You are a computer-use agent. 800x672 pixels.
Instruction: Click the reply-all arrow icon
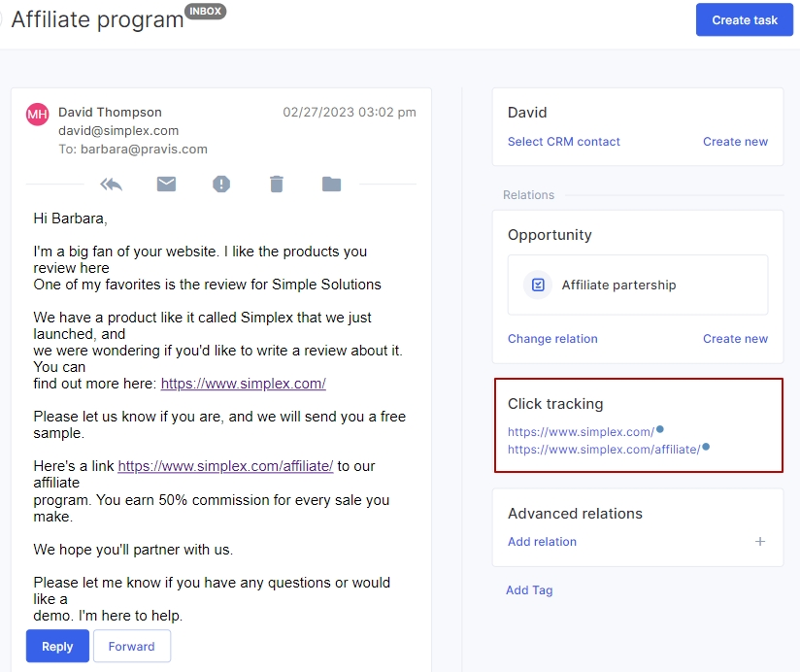pos(112,185)
